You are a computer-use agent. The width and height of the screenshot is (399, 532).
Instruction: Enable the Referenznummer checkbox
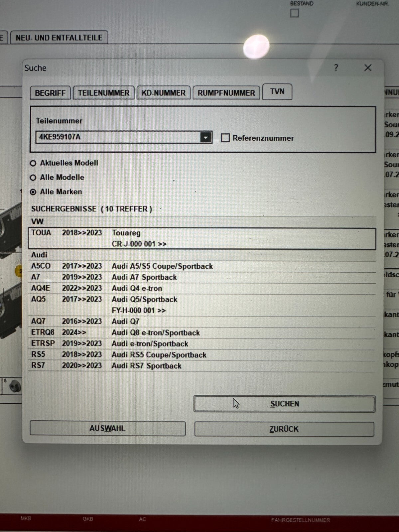tap(225, 138)
